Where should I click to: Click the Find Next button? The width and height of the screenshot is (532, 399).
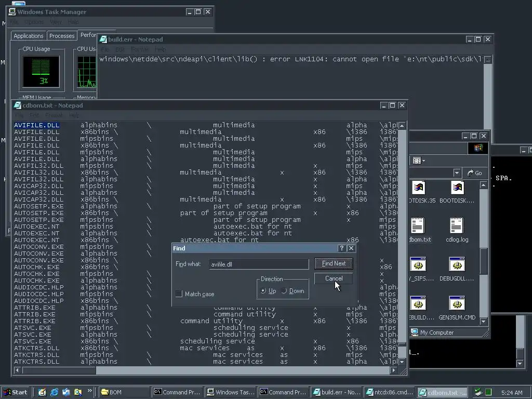click(334, 263)
